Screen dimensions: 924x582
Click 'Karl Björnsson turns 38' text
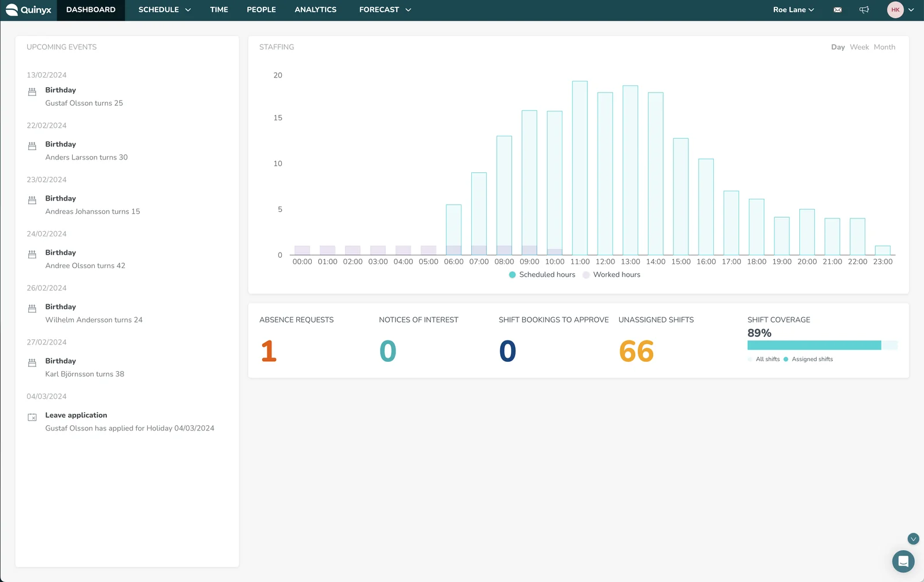pos(85,374)
